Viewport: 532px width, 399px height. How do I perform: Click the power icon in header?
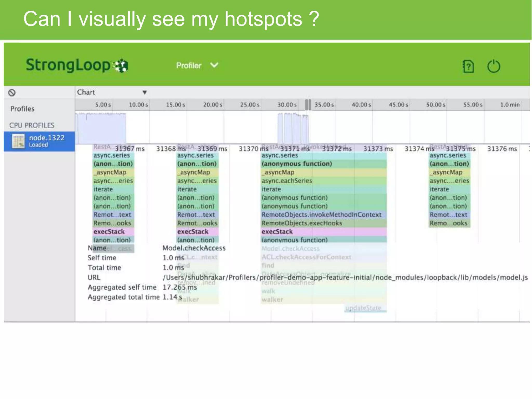coord(493,66)
